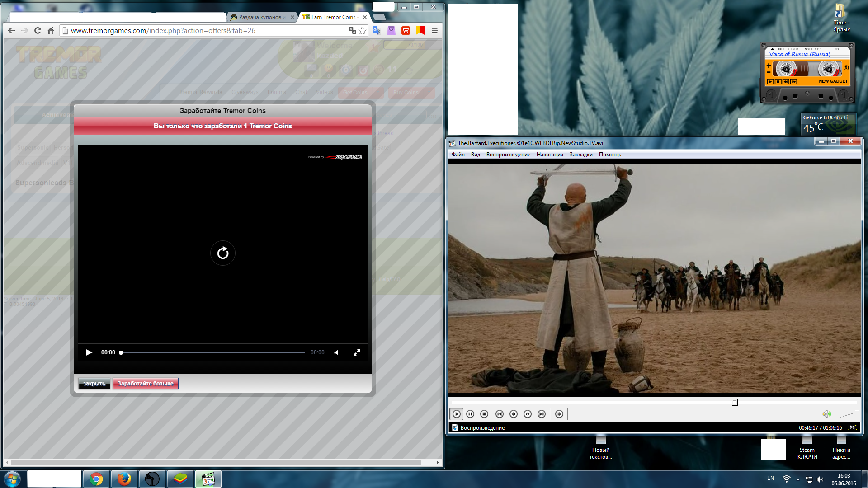Step one frame forward in media player
Screen dimensions: 868x488
coord(559,414)
